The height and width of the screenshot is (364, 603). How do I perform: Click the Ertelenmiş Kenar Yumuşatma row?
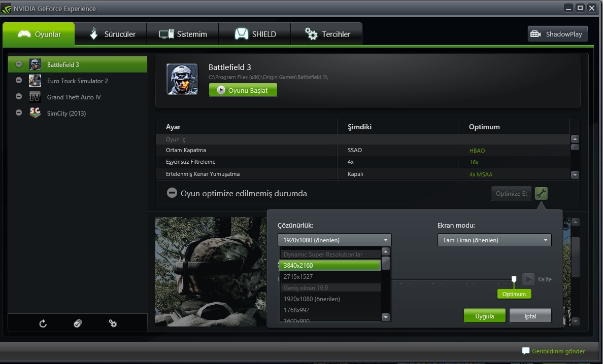[362, 174]
